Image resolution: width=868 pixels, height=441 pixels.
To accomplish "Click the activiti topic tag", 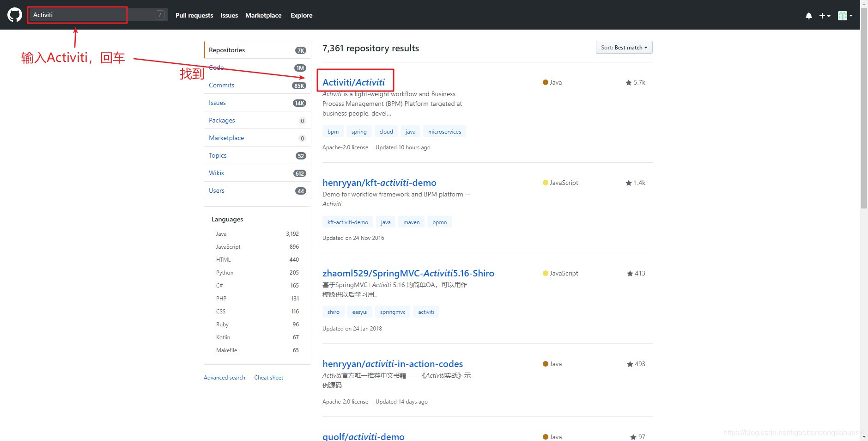I will [426, 312].
